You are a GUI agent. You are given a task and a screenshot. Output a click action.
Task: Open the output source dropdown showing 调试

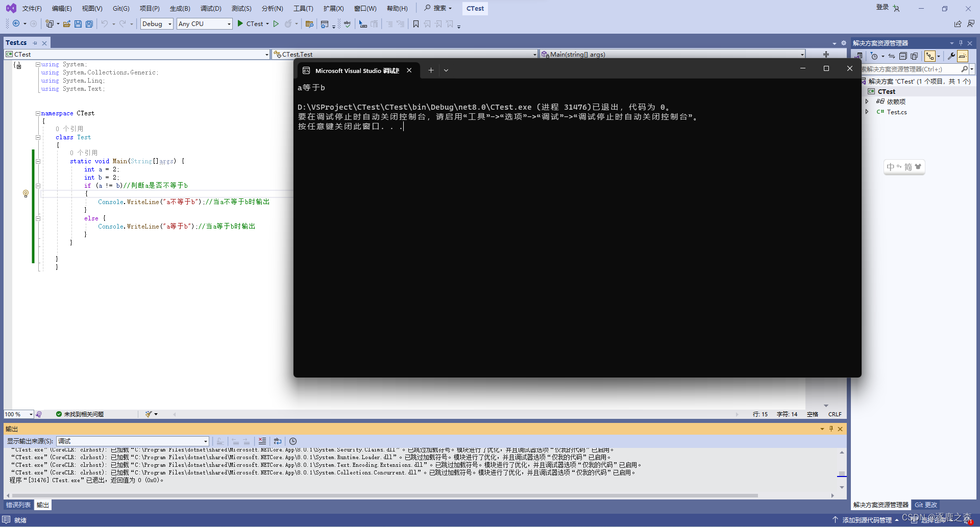pos(133,441)
